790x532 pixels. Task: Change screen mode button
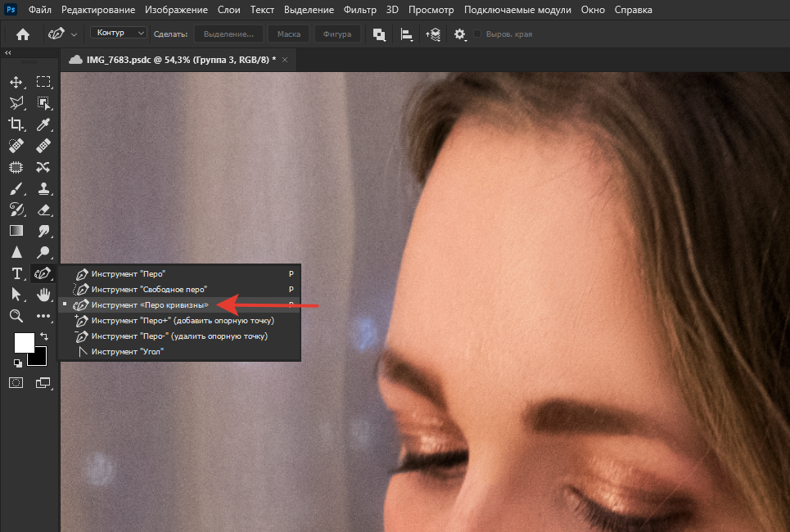click(x=43, y=383)
